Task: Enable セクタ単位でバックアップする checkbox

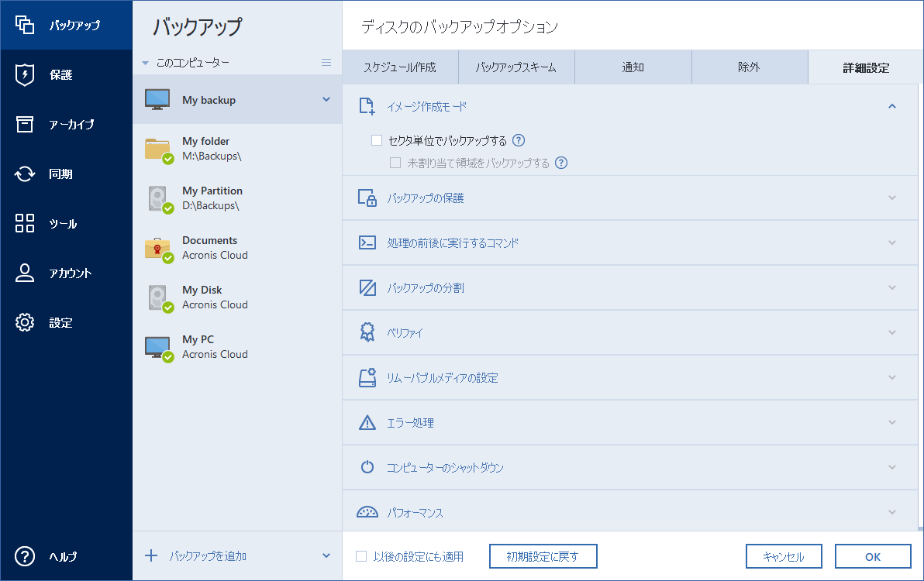Action: [378, 141]
